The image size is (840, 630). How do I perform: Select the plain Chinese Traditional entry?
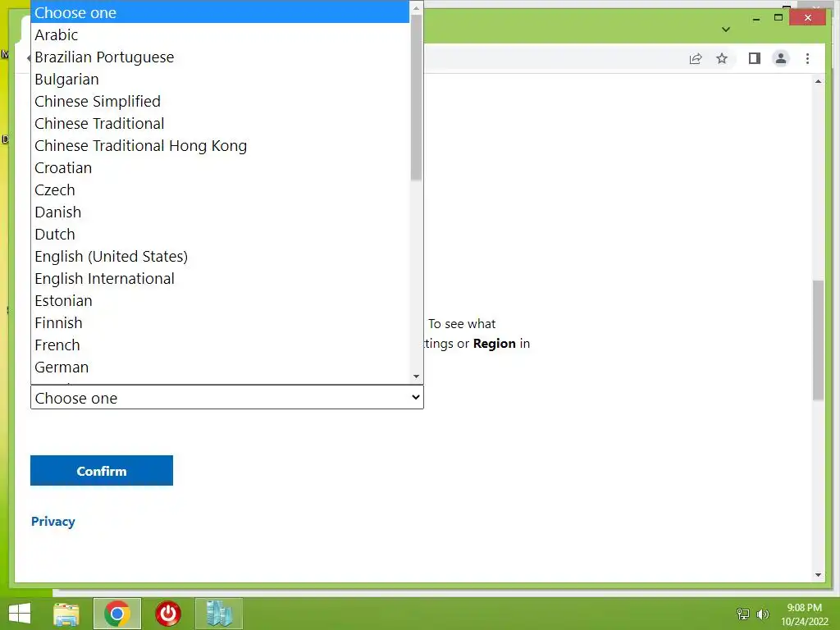220,123
